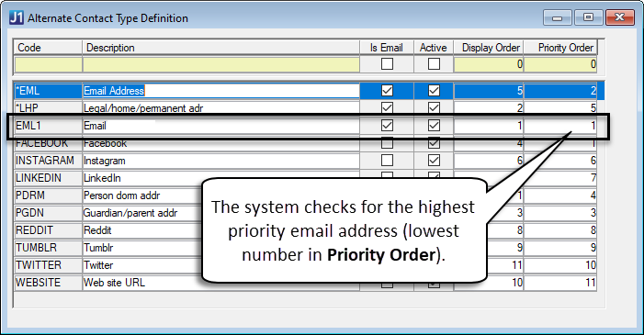Viewport: 644px width, 335px height.
Task: Select the EML1 code cell
Action: 49,126
